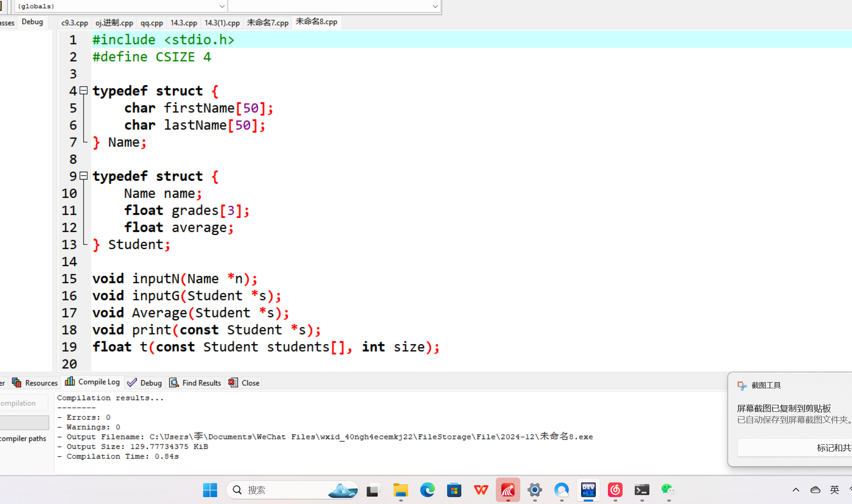
Task: Expand the (globals) scope dropdown
Action: [x=222, y=6]
